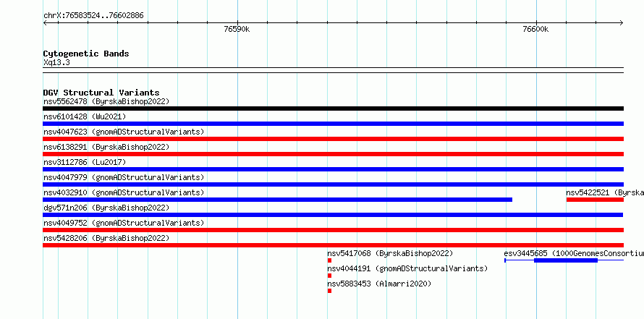Image resolution: width=644 pixels, height=319 pixels.
Task: Click the nsv5562478 (ByrskaBishop2022) label
Action: point(106,101)
